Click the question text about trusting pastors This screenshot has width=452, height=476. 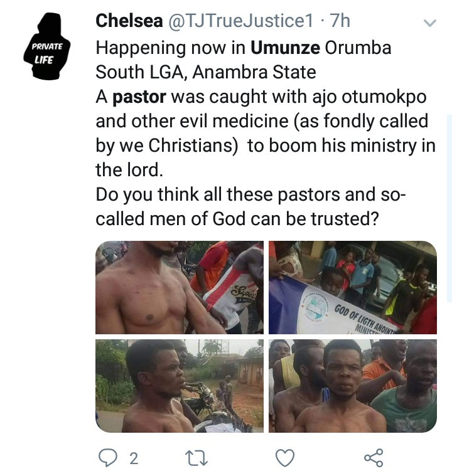point(251,207)
